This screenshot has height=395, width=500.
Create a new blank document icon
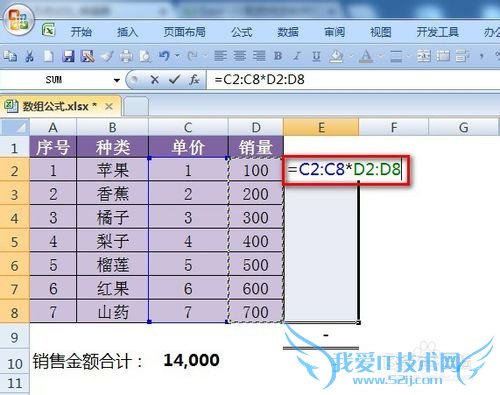tap(49, 56)
